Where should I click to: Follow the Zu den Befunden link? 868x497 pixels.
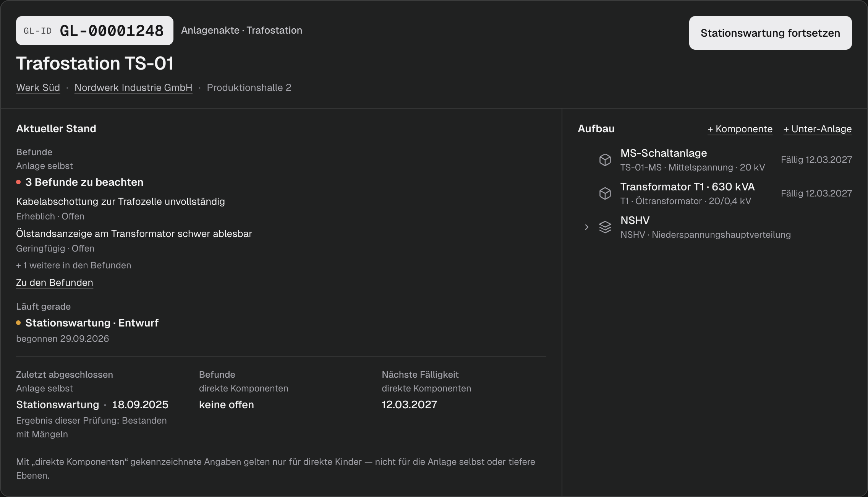pyautogui.click(x=55, y=283)
